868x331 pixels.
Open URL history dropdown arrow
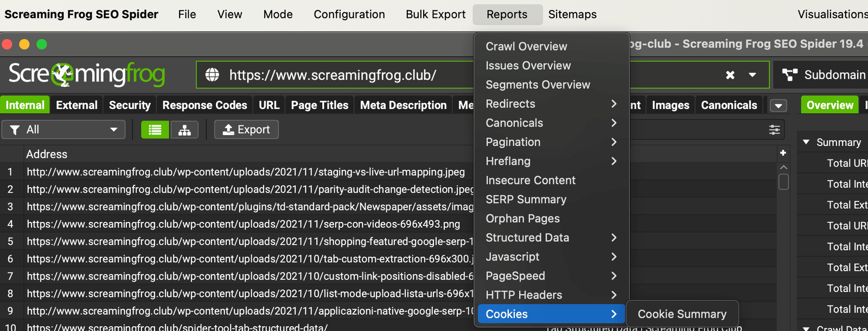pos(752,75)
